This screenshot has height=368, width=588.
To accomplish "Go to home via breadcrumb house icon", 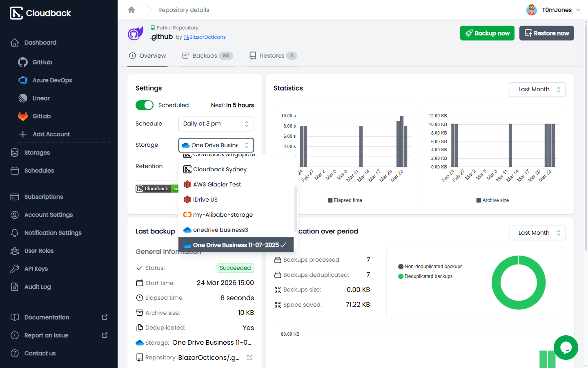I will (131, 10).
